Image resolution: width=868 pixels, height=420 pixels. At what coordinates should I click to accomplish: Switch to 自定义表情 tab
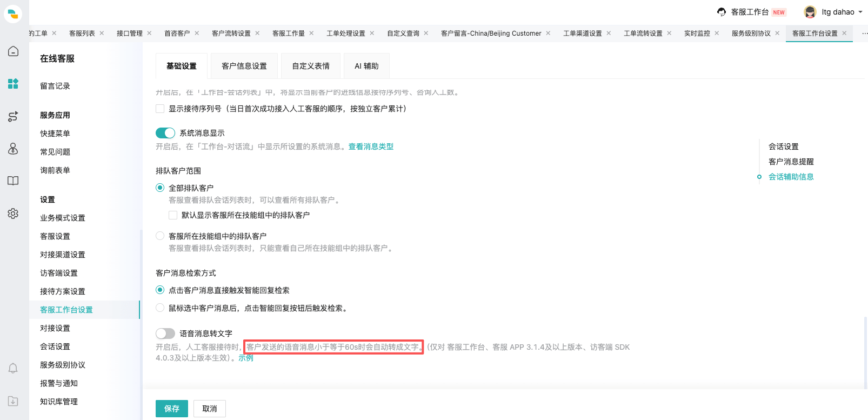tap(311, 66)
